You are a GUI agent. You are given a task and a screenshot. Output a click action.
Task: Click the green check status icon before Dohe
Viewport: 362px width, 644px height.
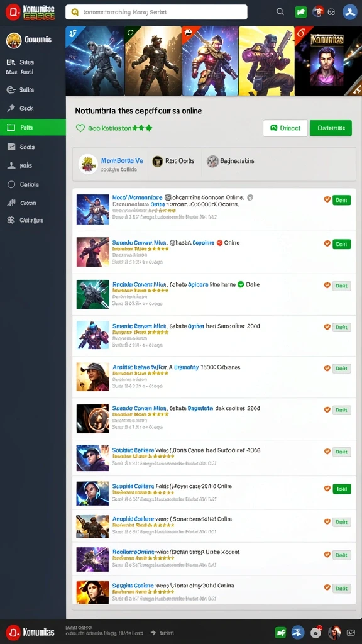click(241, 284)
